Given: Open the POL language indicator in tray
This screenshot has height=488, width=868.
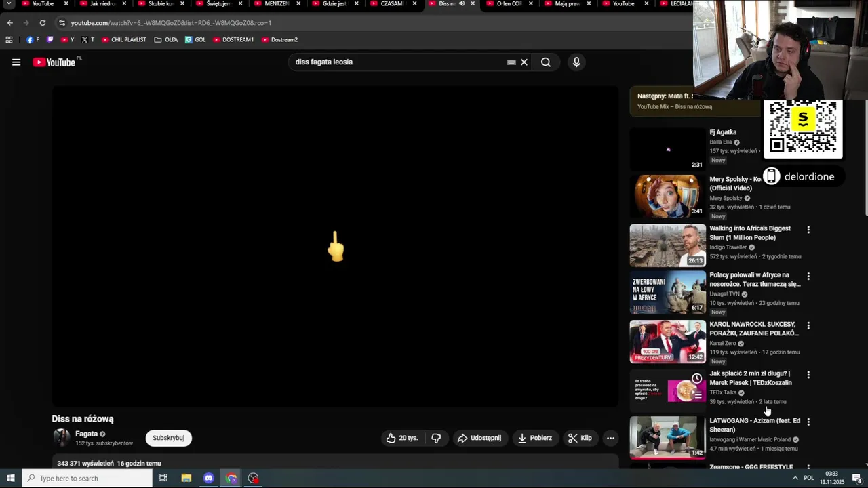Looking at the screenshot, I should point(808,478).
